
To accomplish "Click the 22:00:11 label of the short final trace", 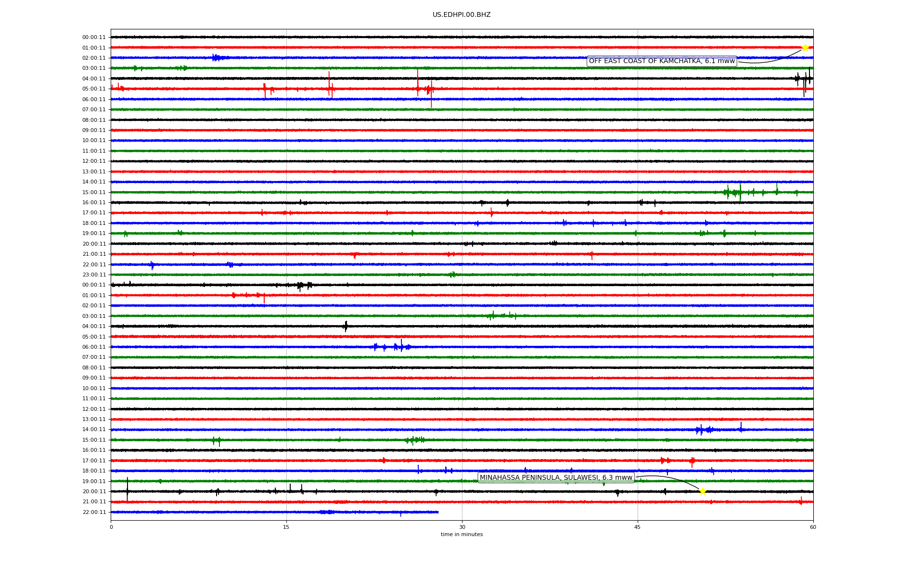I will (x=94, y=512).
